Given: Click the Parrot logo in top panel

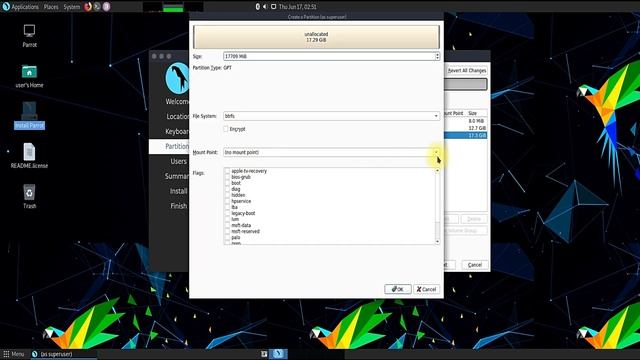Looking at the screenshot, I should click(x=6, y=7).
